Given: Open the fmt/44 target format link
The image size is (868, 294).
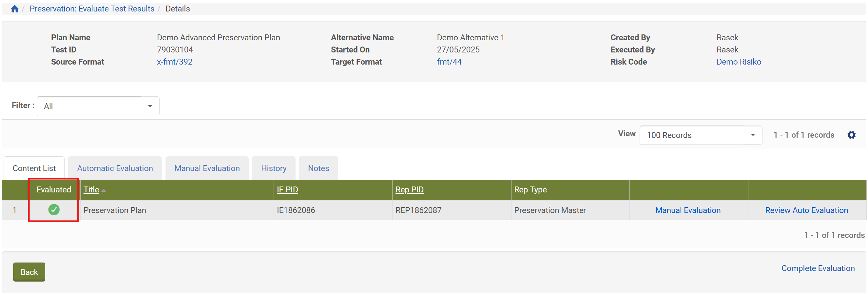Looking at the screenshot, I should [x=449, y=62].
